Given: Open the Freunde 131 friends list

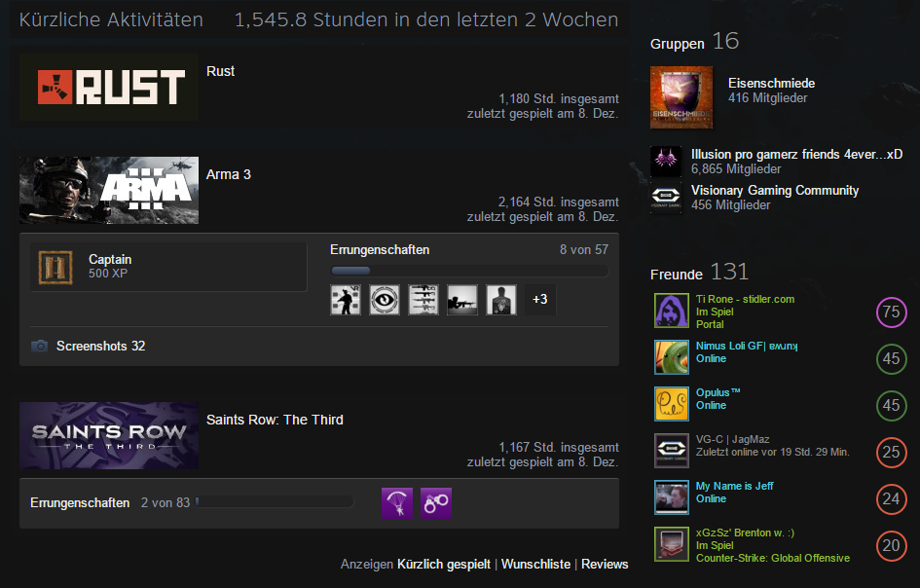Looking at the screenshot, I should (x=699, y=273).
